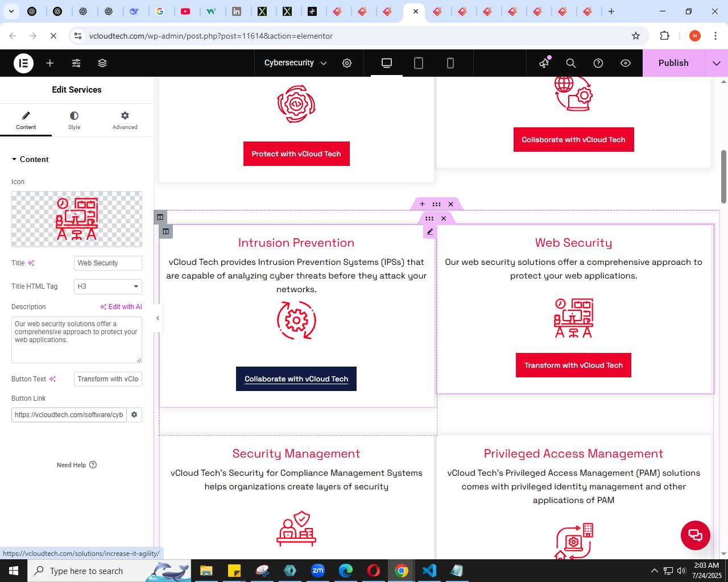
Task: Switch to the Advanced tab
Action: [x=125, y=120]
